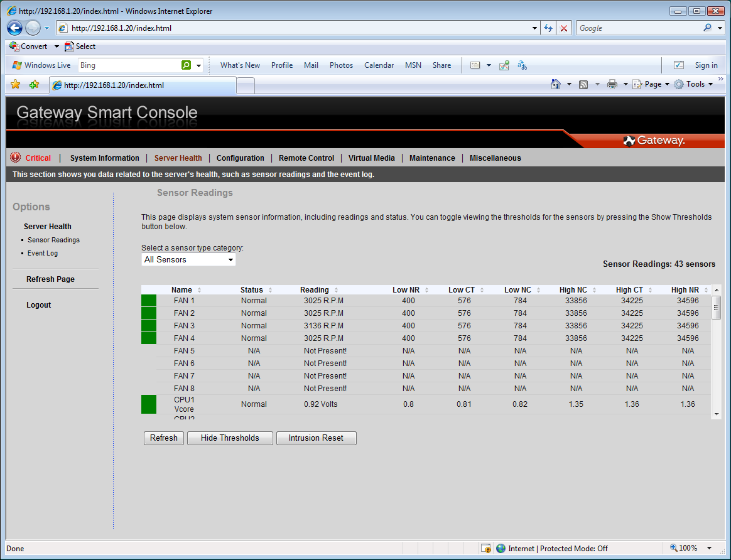Click the Google search magnifier icon

click(x=707, y=28)
